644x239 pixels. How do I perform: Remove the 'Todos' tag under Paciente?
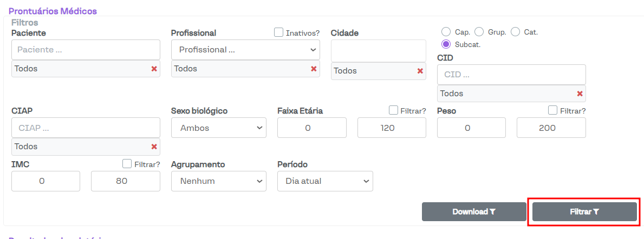coord(154,69)
